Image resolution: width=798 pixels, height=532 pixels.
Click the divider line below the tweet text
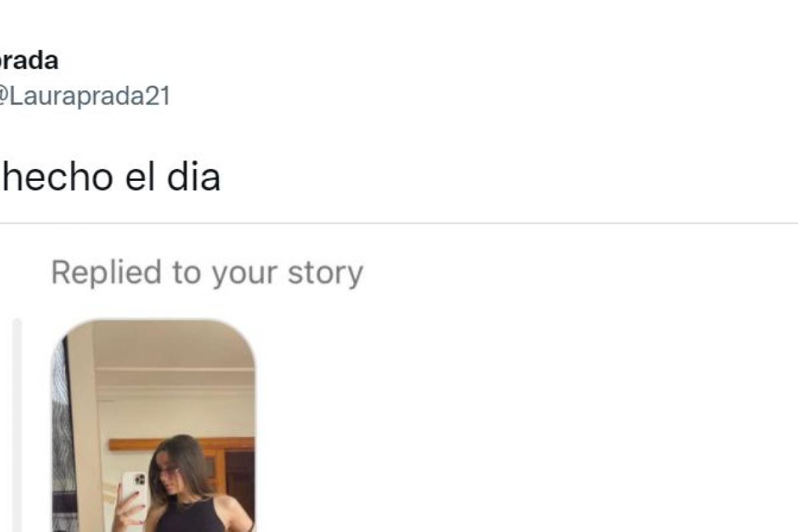(x=399, y=223)
